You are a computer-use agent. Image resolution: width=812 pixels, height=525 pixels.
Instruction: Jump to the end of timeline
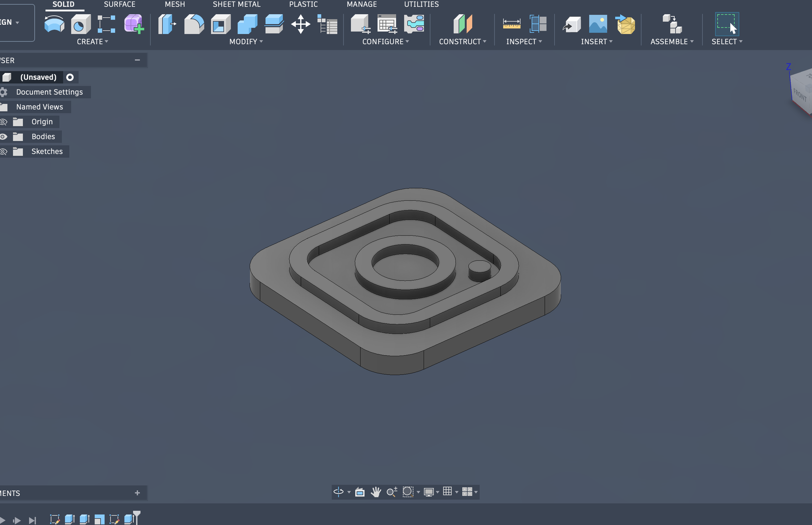coord(32,521)
